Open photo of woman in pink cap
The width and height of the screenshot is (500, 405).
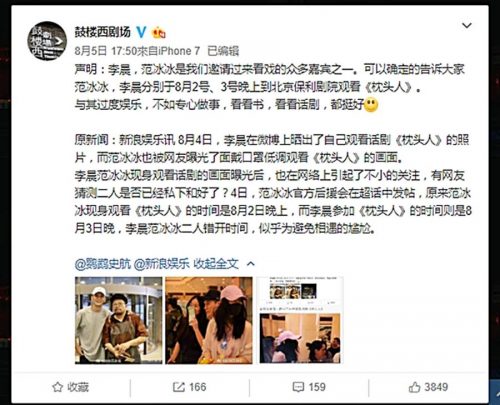(x=209, y=320)
